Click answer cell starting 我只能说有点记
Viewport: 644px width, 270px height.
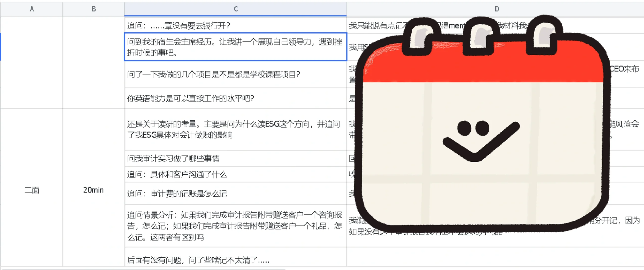click(375, 25)
